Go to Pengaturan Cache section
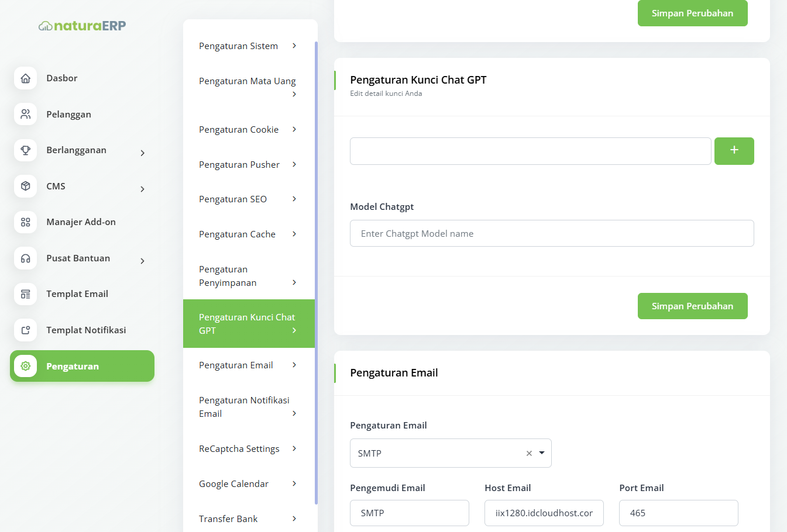Screen dimensions: 787x532 coord(249,234)
